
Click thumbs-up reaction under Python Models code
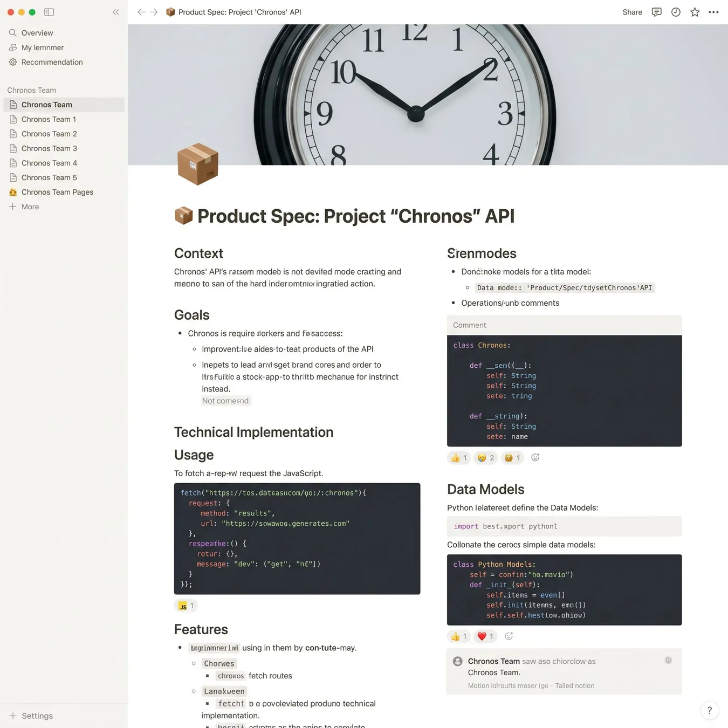tap(459, 636)
